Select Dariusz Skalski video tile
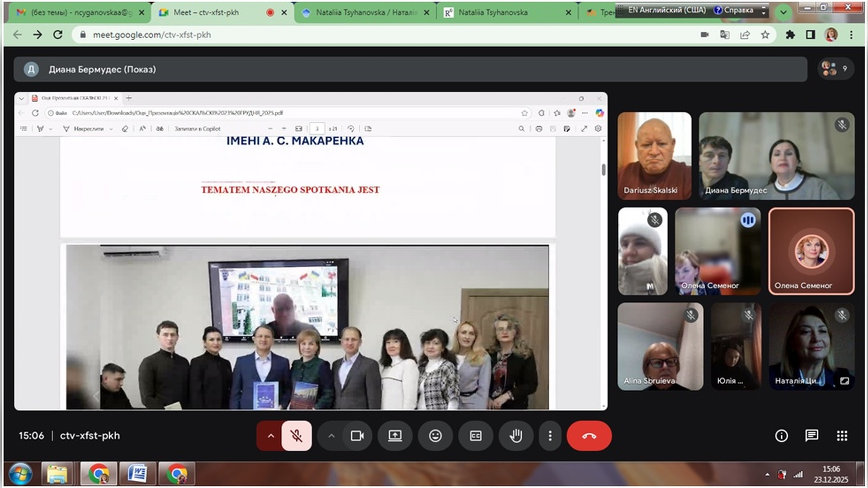The image size is (868, 488). pos(654,156)
